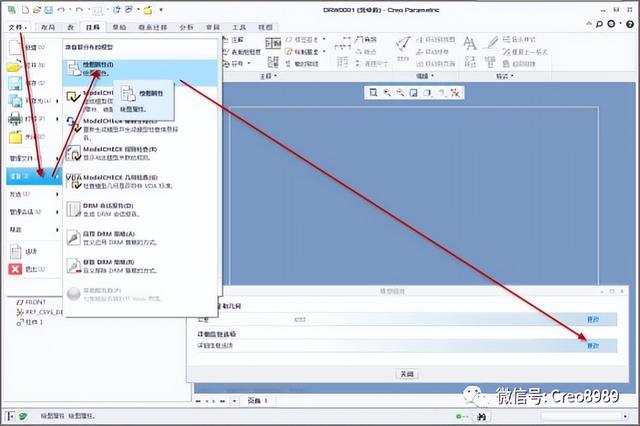Expand the 注释 ribbon group dropdown
This screenshot has height=426, width=640.
pyautogui.click(x=269, y=76)
